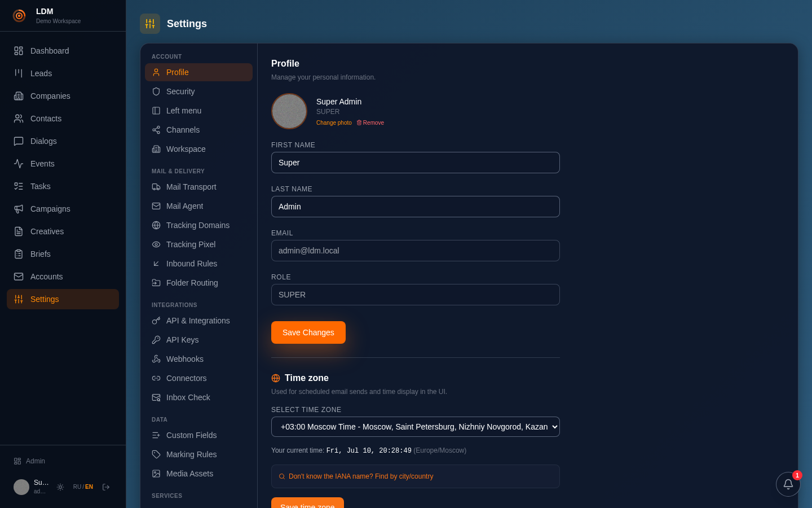Click the Events activity icon
The height and width of the screenshot is (508, 812).
pos(19,164)
